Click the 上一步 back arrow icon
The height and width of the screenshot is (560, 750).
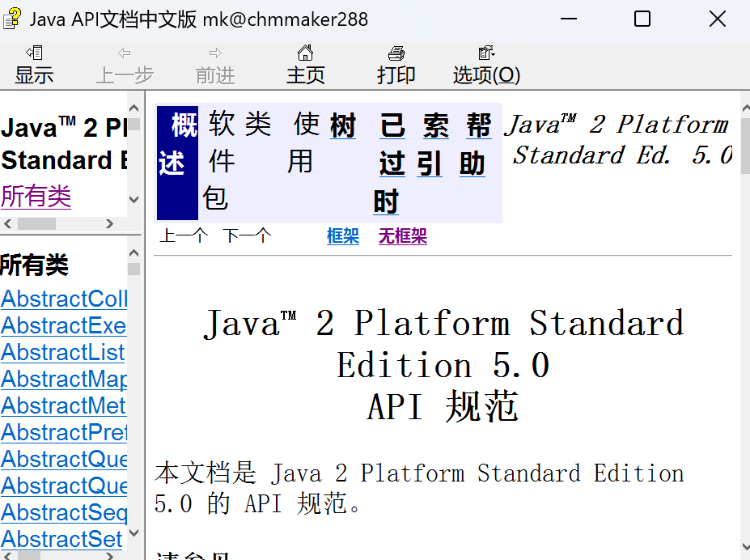125,53
